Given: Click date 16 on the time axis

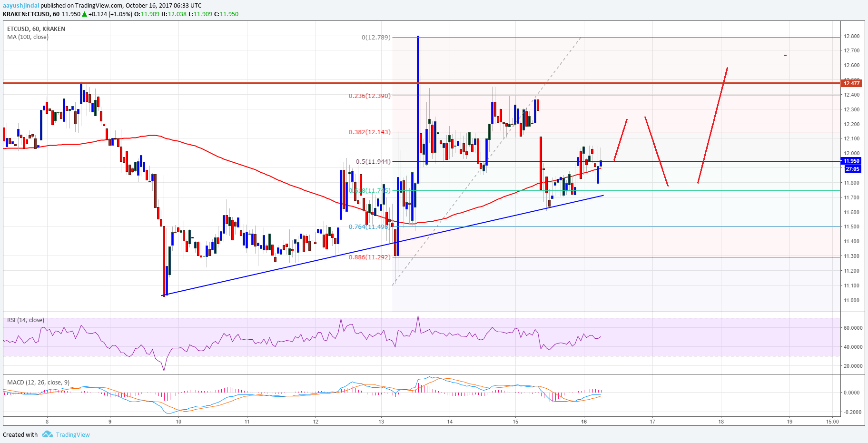Looking at the screenshot, I should tap(584, 421).
